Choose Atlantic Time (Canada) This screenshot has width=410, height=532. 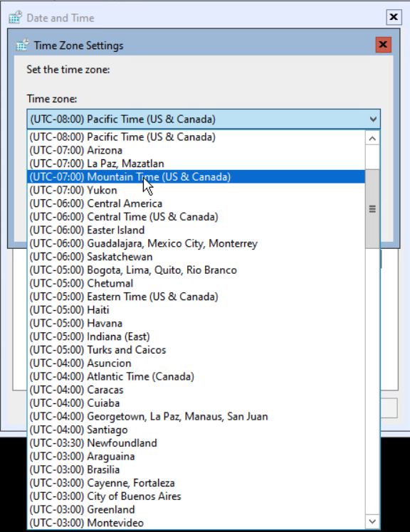click(196, 376)
